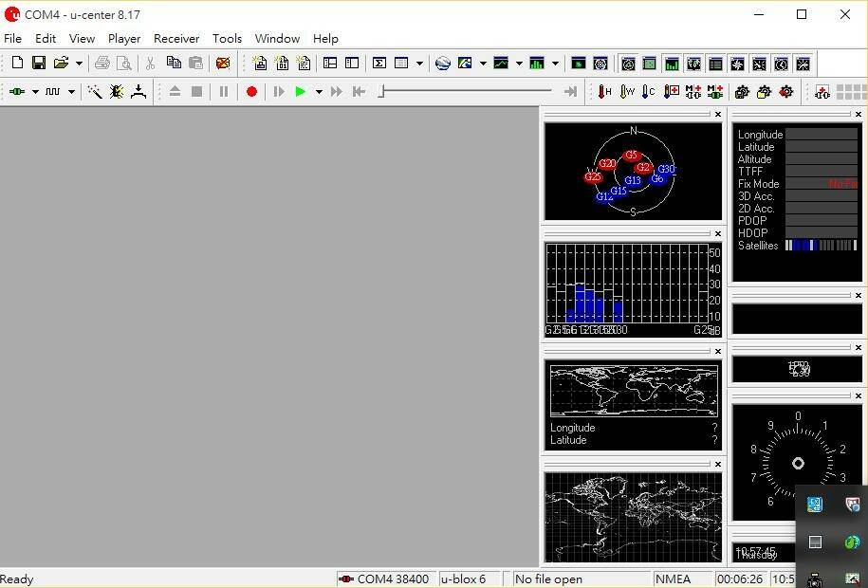The image size is (868, 588).
Task: Click the Save floppy disk icon
Action: click(39, 64)
